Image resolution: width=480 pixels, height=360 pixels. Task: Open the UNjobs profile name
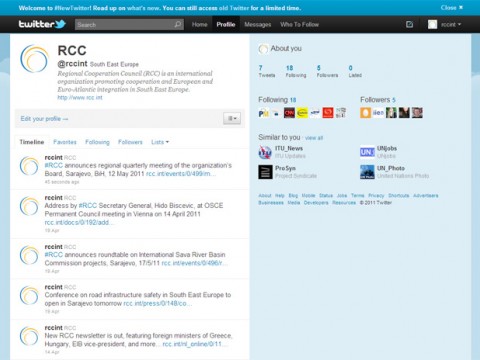point(387,148)
